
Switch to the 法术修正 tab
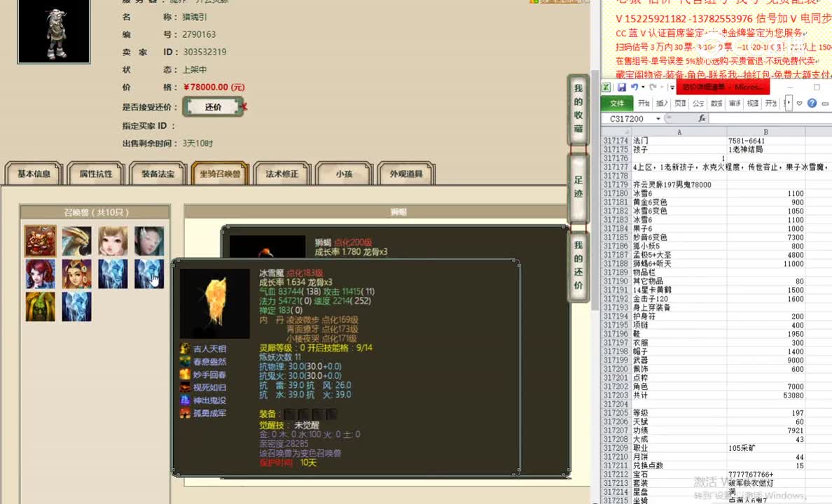(282, 173)
